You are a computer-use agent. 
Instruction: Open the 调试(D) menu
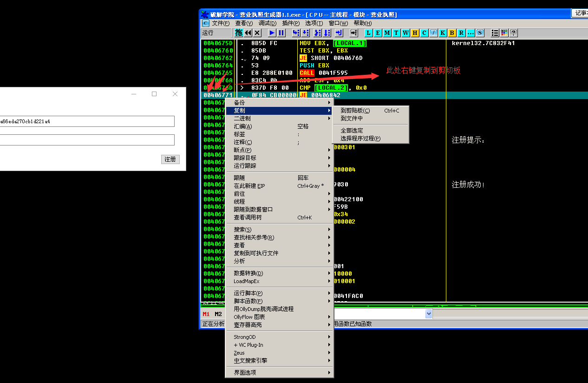pos(267,23)
